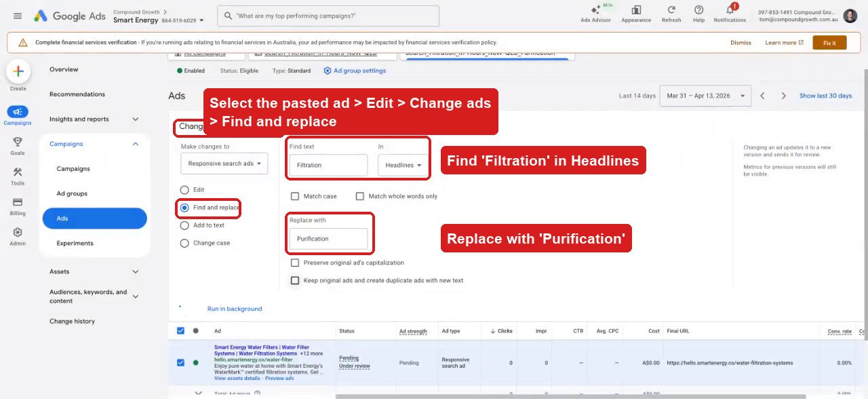This screenshot has height=399, width=868.
Task: Open the Help icon
Action: click(698, 10)
